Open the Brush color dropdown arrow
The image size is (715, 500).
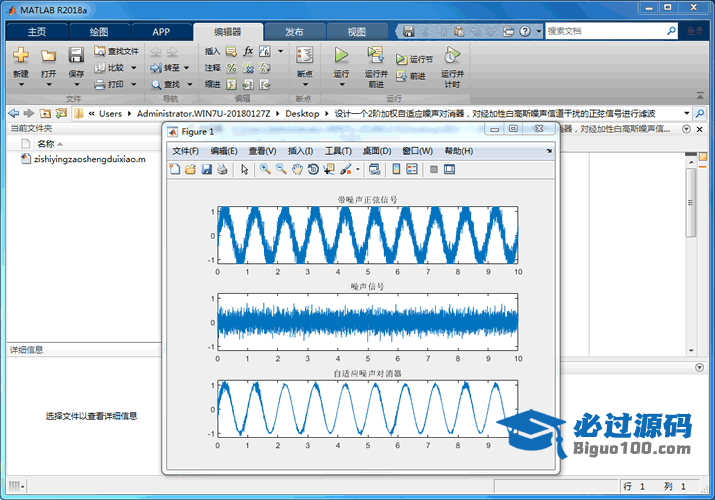358,170
